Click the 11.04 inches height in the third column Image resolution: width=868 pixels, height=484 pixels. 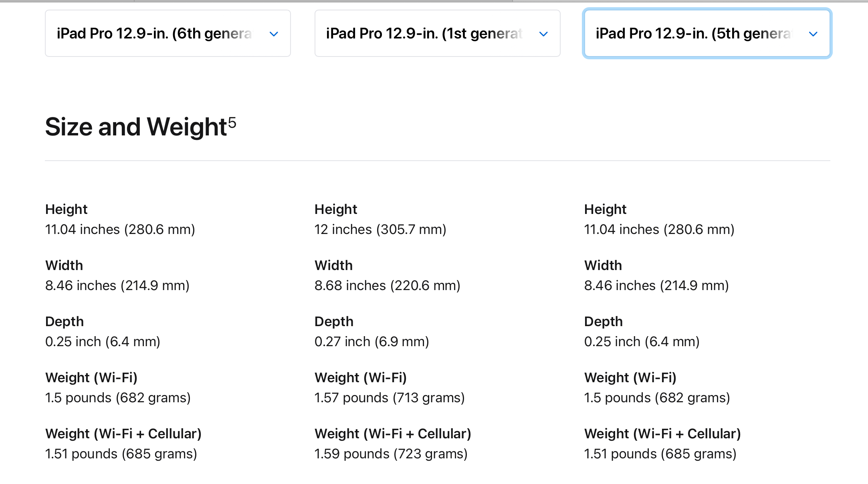pyautogui.click(x=659, y=230)
